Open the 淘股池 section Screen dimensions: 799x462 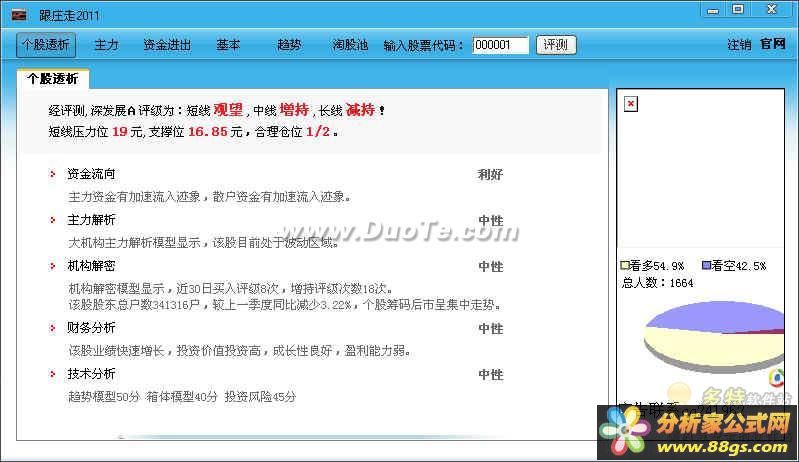click(x=351, y=45)
